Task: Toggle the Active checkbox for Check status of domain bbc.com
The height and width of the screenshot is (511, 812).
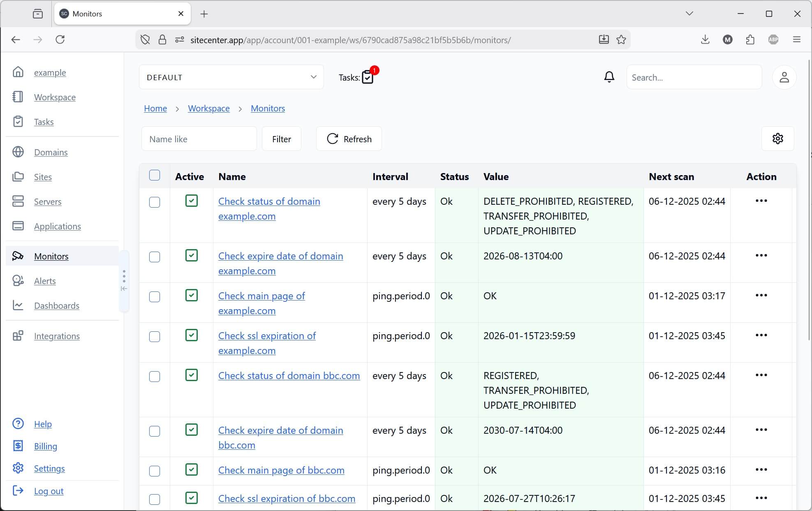Action: 192,375
